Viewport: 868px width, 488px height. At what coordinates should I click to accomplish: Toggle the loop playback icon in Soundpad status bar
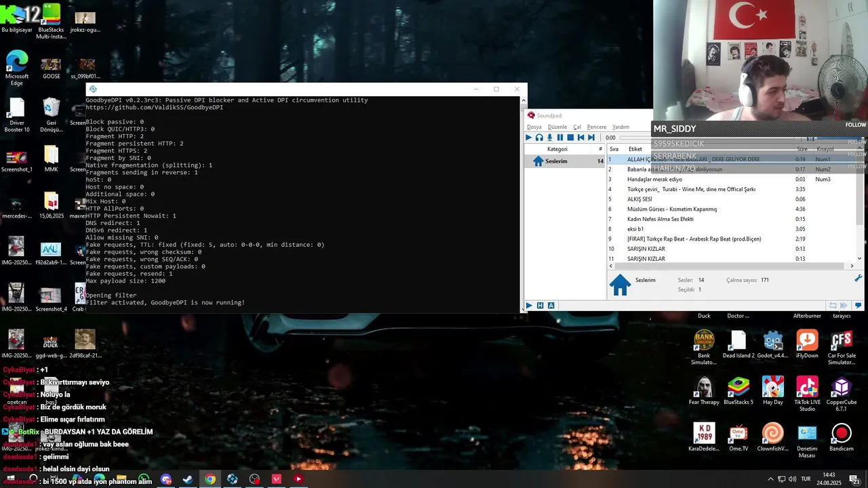833,306
